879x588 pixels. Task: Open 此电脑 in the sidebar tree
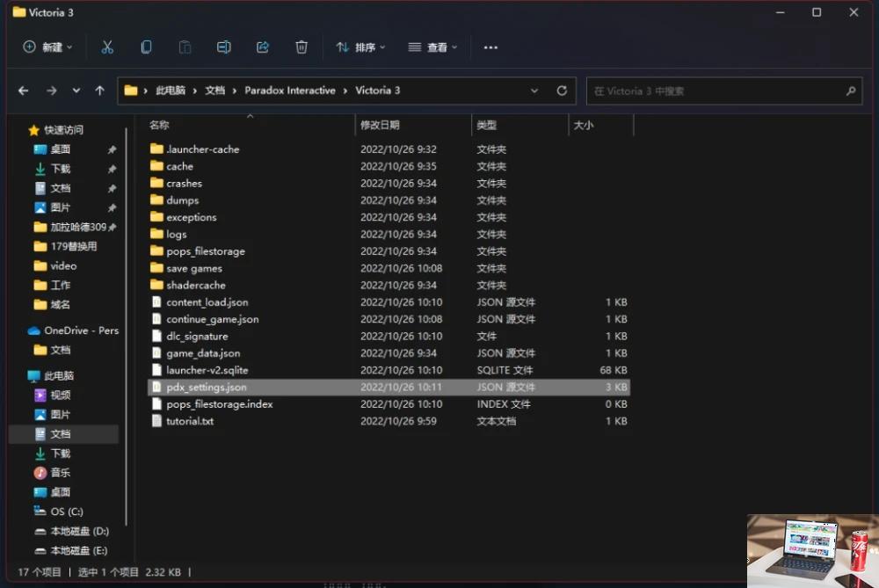tap(58, 375)
